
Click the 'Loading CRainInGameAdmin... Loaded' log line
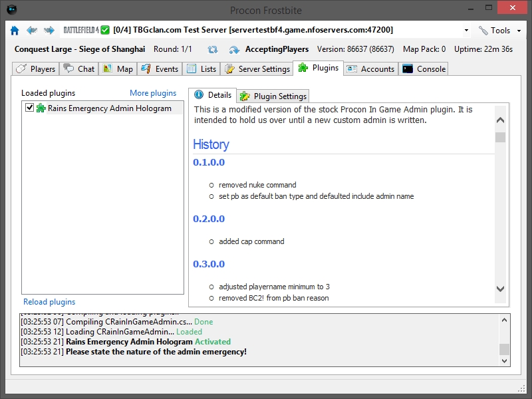[x=111, y=332]
